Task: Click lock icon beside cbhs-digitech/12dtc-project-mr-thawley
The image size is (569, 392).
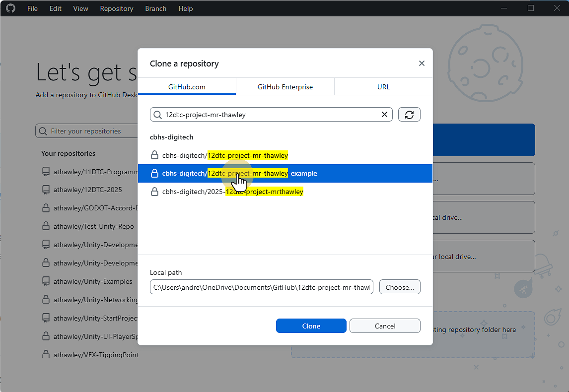Action: [154, 155]
